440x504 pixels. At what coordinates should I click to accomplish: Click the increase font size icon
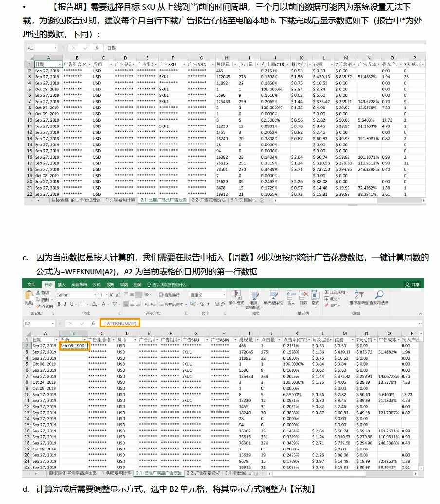pos(111,295)
